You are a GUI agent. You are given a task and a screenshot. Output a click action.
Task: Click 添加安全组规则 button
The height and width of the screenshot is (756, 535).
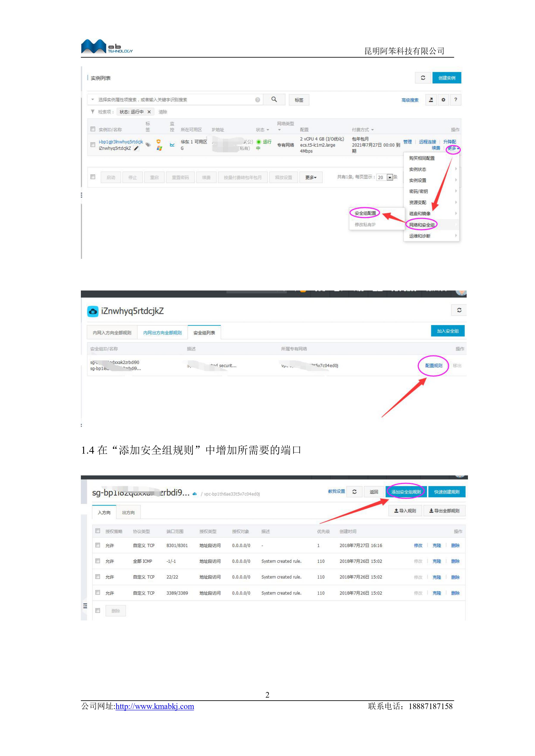point(406,492)
